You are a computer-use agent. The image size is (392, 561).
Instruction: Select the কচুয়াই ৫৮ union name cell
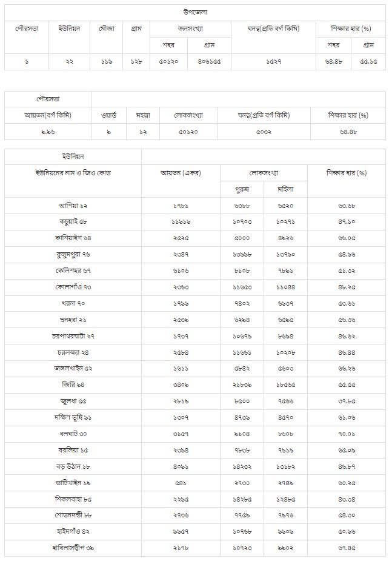73,222
